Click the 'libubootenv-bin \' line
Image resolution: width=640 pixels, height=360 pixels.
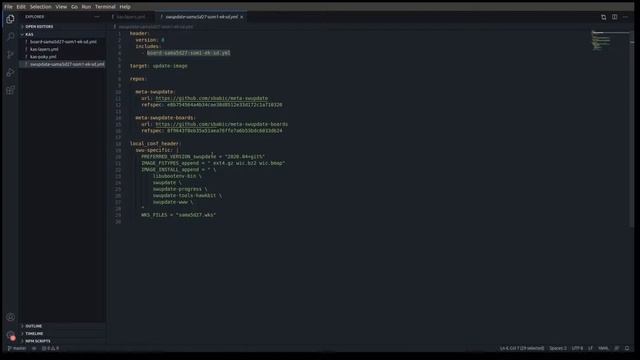click(177, 176)
